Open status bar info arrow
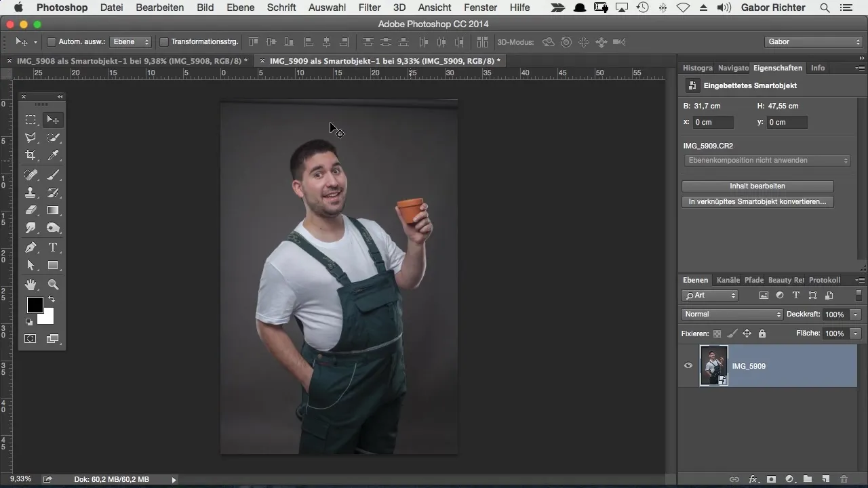The width and height of the screenshot is (868, 488). [174, 479]
